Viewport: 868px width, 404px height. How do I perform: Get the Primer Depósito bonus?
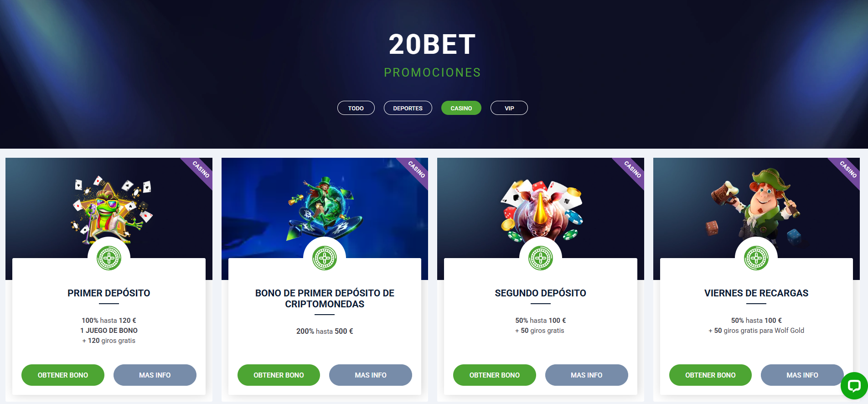[63, 375]
